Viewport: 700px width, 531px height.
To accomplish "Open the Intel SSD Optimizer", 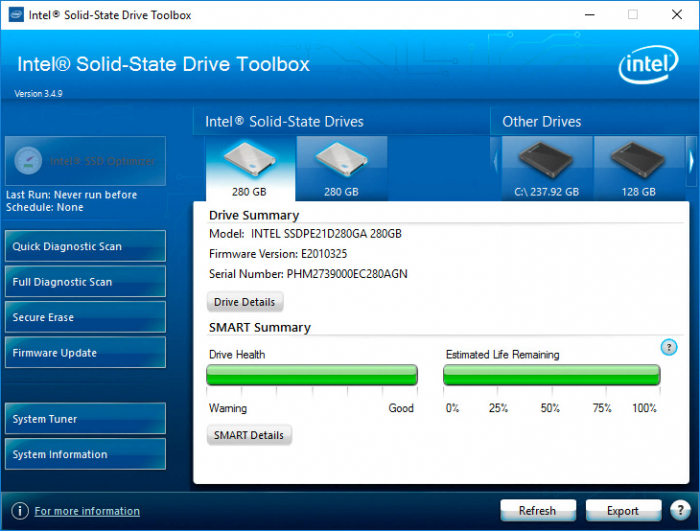I will pyautogui.click(x=85, y=161).
